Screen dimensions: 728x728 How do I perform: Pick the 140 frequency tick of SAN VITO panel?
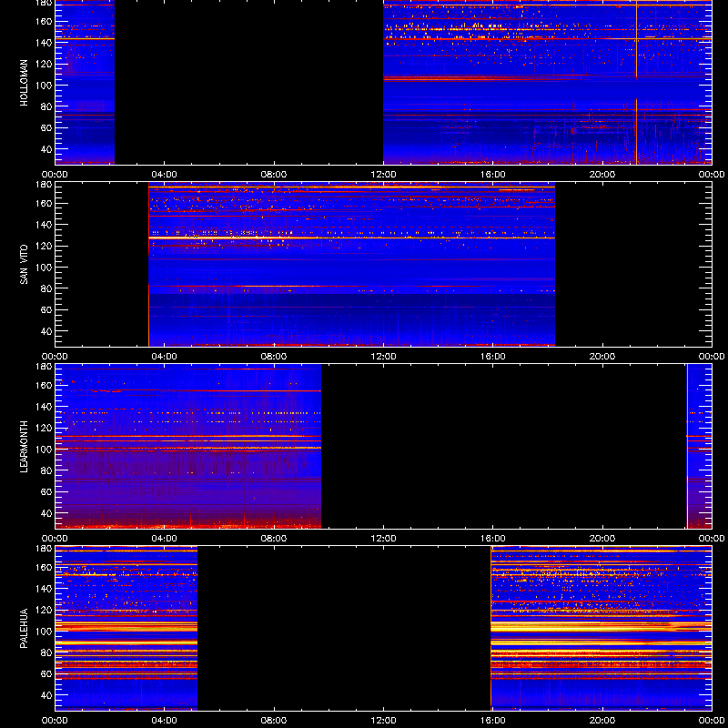(x=45, y=224)
